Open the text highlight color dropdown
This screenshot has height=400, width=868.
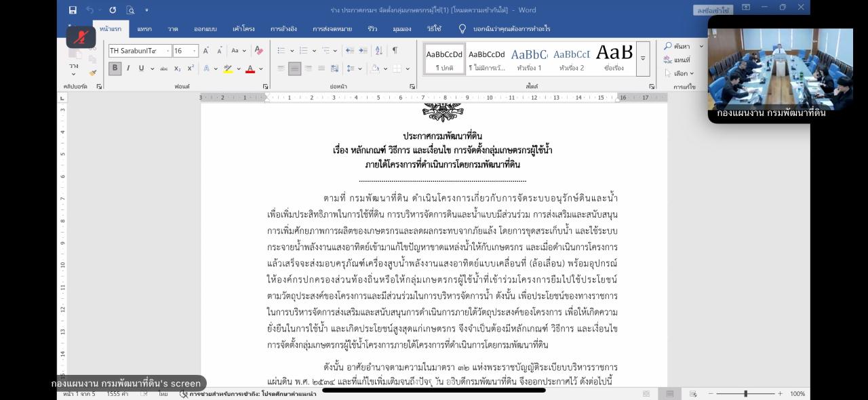pyautogui.click(x=238, y=68)
